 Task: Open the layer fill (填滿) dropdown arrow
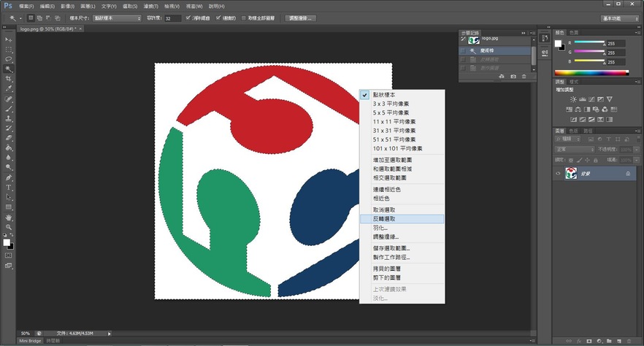tap(636, 160)
